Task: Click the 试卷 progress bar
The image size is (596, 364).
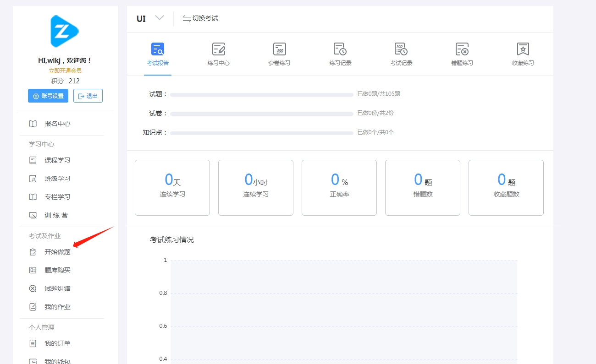Action: click(262, 114)
